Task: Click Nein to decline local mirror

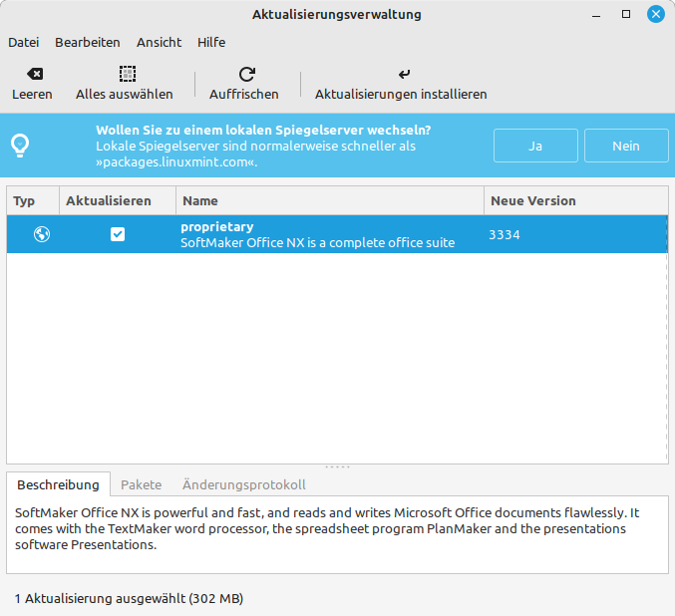Action: [626, 146]
